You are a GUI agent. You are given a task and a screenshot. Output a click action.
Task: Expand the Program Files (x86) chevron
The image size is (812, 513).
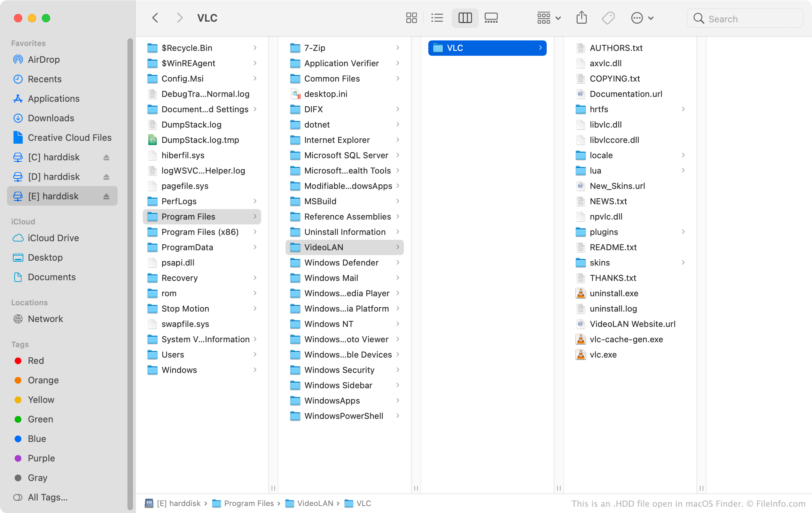(x=255, y=232)
